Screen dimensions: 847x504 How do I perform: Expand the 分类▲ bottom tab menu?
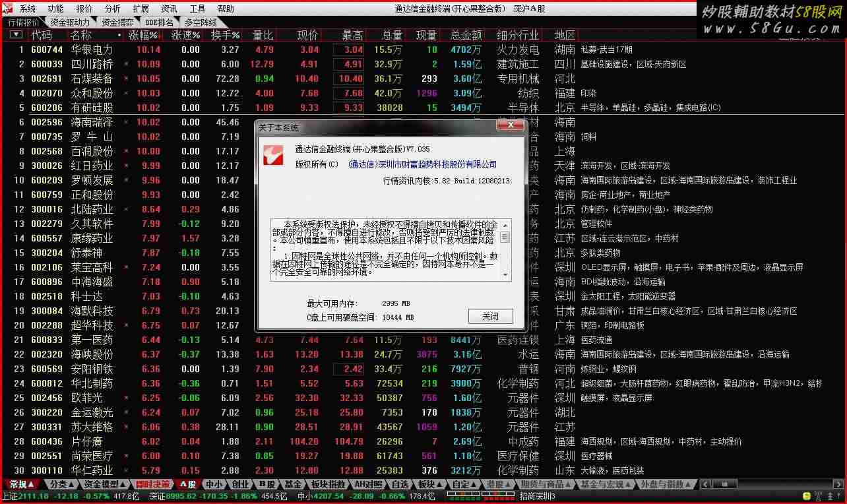coord(63,485)
